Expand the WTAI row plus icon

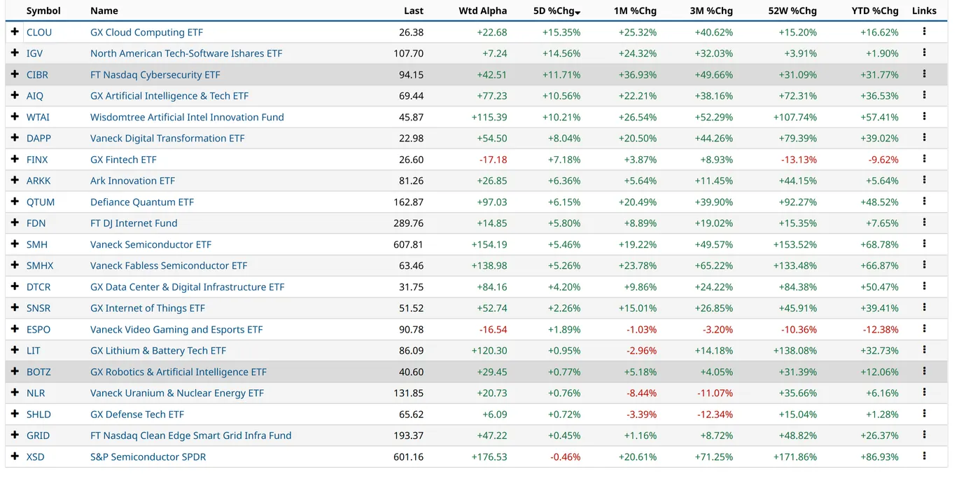(15, 117)
